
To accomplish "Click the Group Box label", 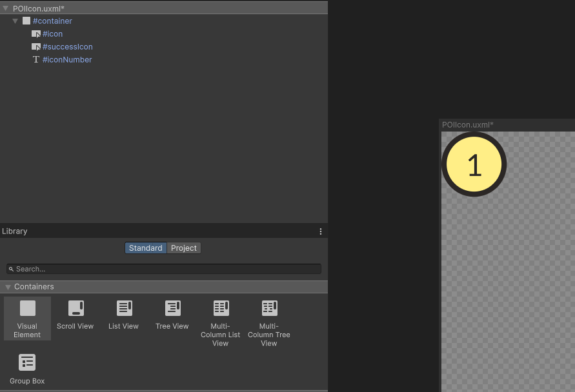I will [x=27, y=381].
